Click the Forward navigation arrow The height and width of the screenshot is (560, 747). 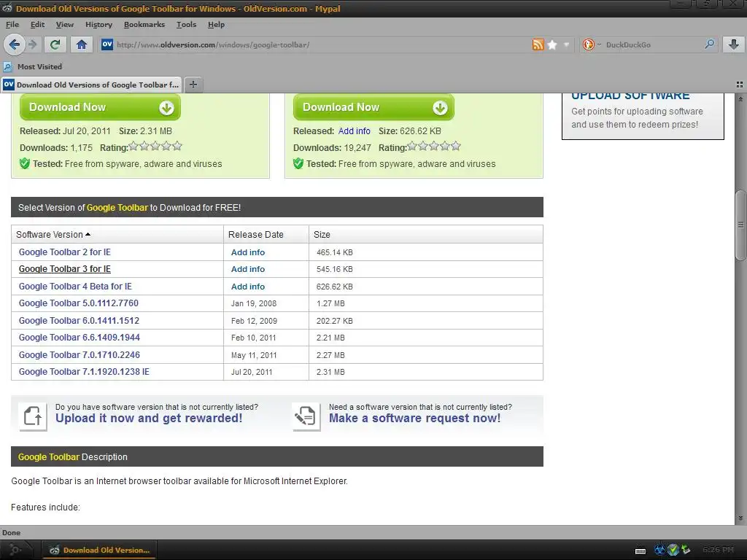(32, 44)
